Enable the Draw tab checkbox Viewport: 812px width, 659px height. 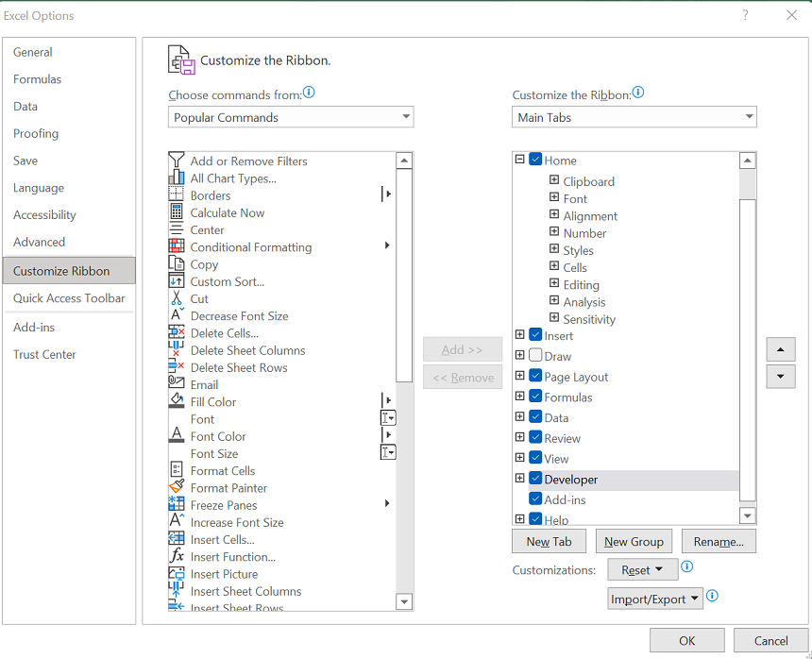pos(535,355)
